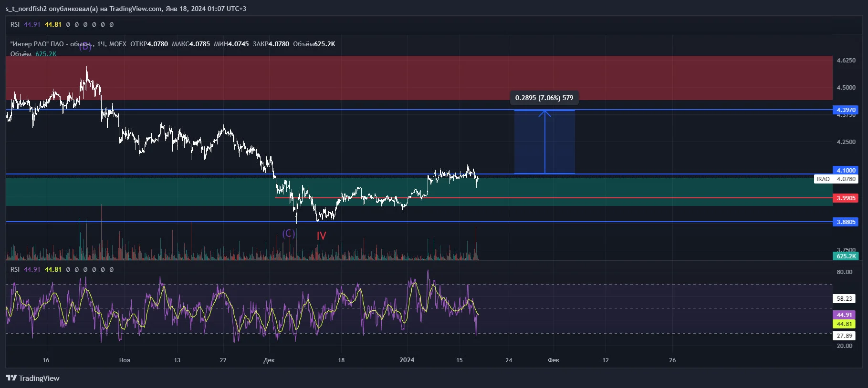Click the 625.2K volume value label

coord(846,256)
